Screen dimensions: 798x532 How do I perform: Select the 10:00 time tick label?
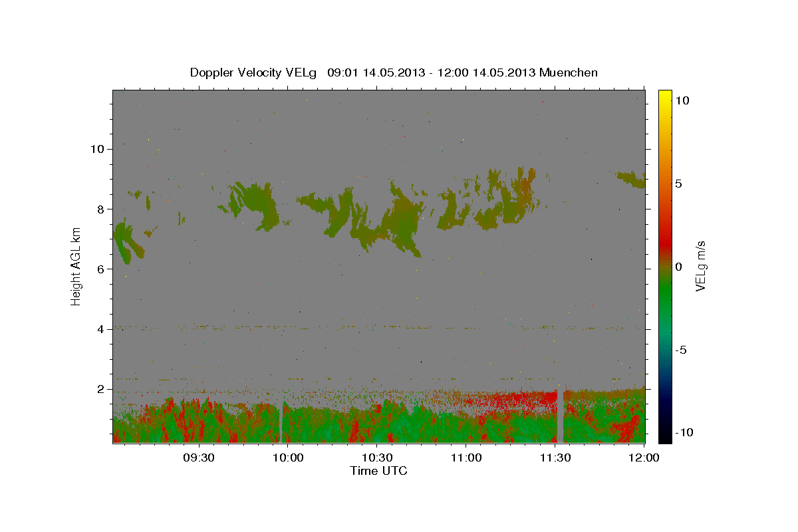pyautogui.click(x=288, y=458)
